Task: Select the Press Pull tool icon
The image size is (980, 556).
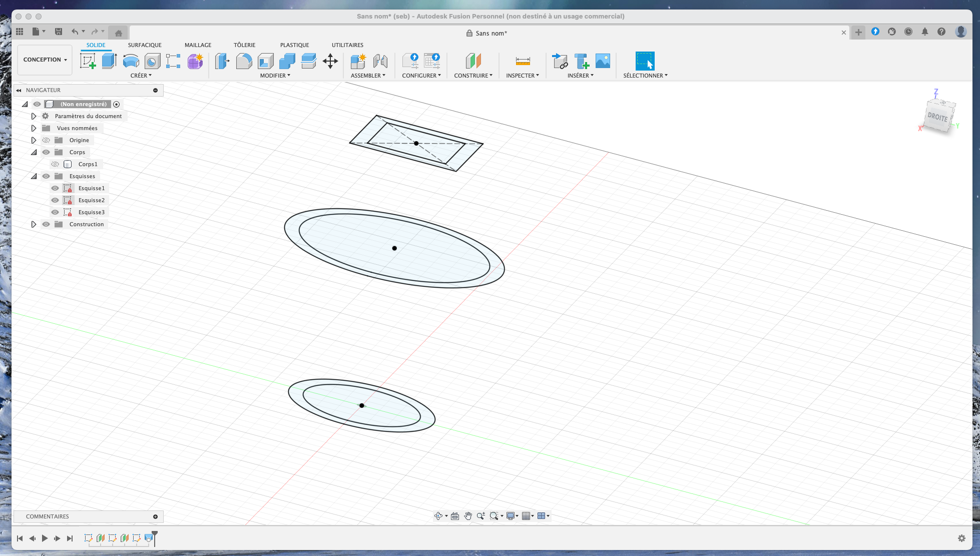Action: [x=222, y=61]
